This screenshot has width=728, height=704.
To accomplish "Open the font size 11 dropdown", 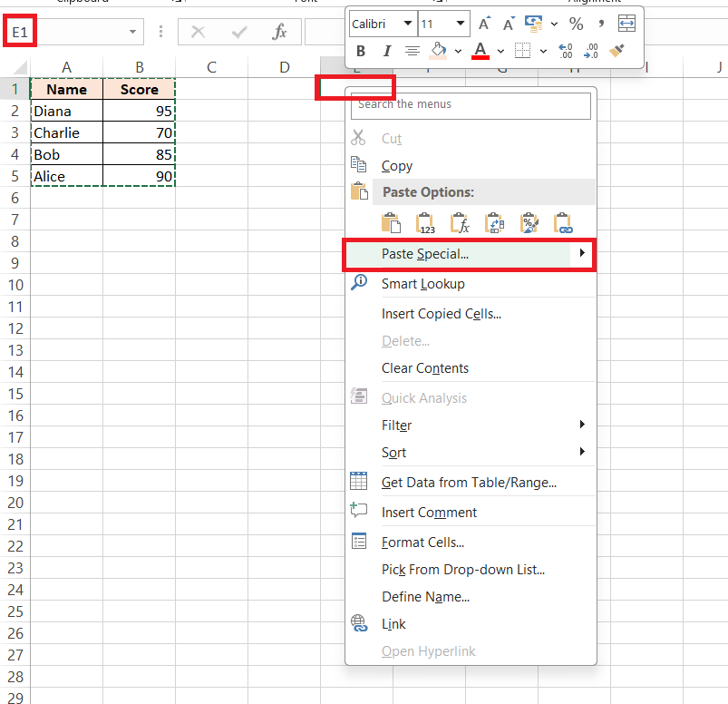I will click(x=461, y=24).
